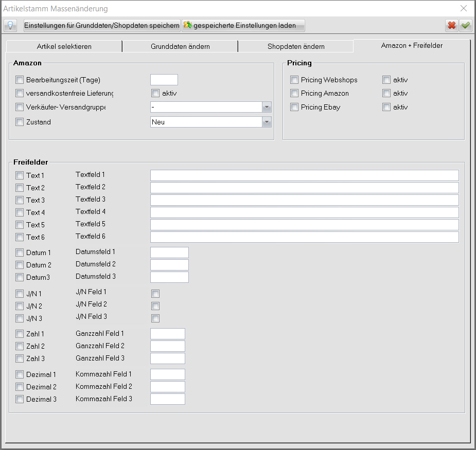Tick the Datum 2 checkbox
The image size is (476, 450).
coord(20,265)
